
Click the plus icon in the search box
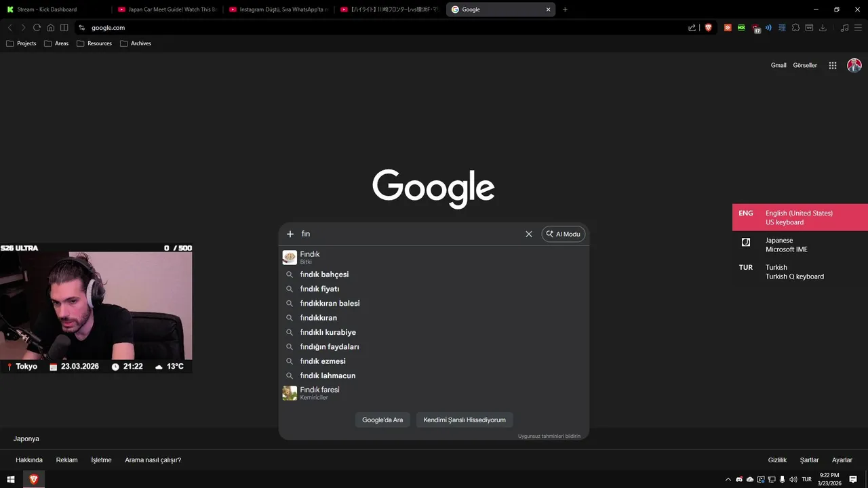click(x=290, y=234)
